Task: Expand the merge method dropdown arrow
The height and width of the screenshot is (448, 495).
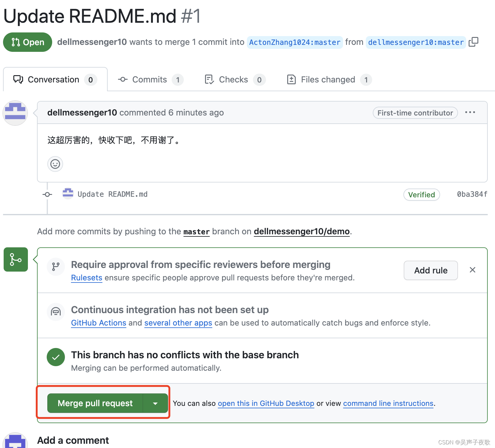Action: (155, 403)
